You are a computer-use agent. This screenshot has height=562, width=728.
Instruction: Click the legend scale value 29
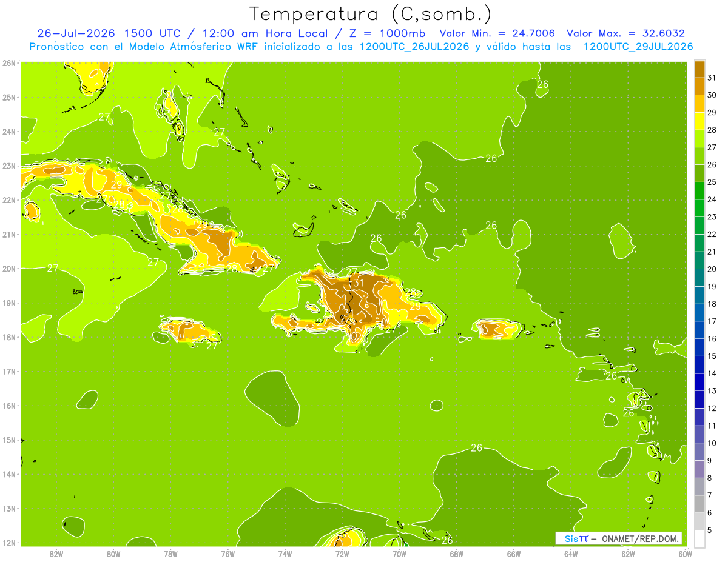coord(712,113)
